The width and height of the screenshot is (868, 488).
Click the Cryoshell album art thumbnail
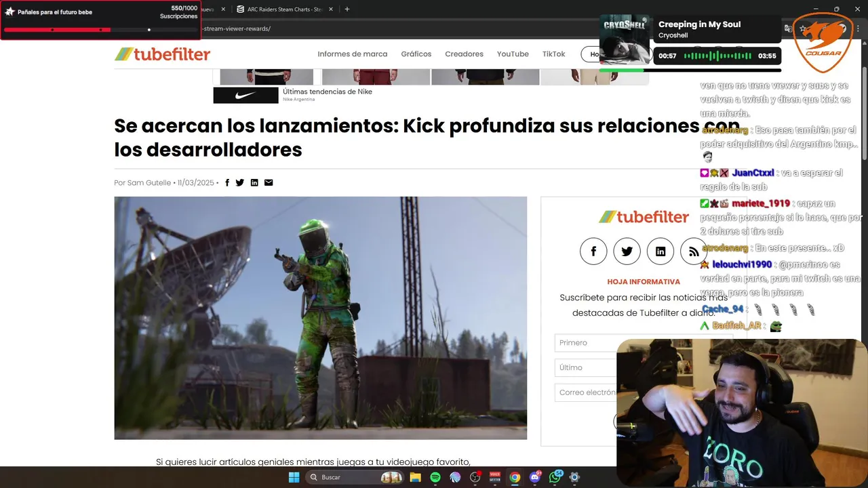coord(625,40)
